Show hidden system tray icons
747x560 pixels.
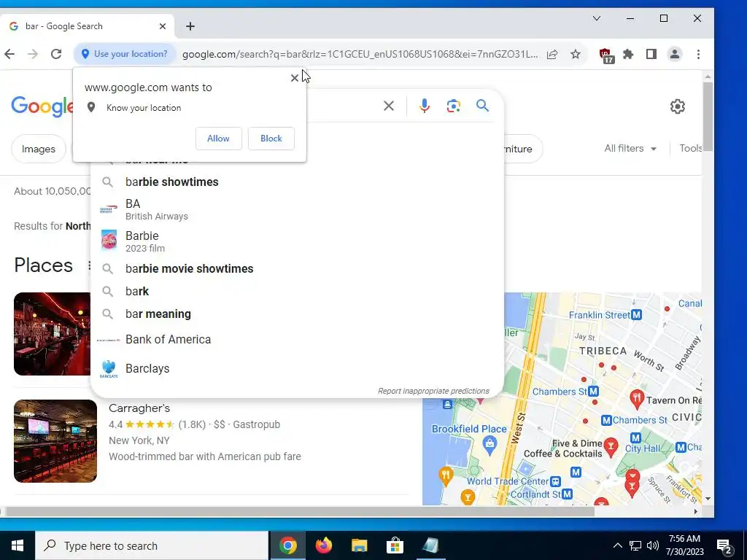(x=617, y=545)
